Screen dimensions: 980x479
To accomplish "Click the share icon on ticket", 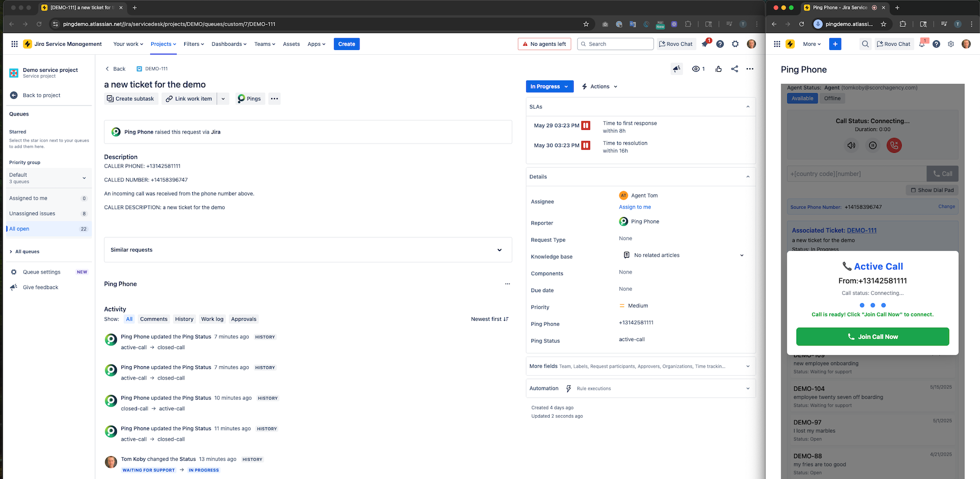I will 734,69.
